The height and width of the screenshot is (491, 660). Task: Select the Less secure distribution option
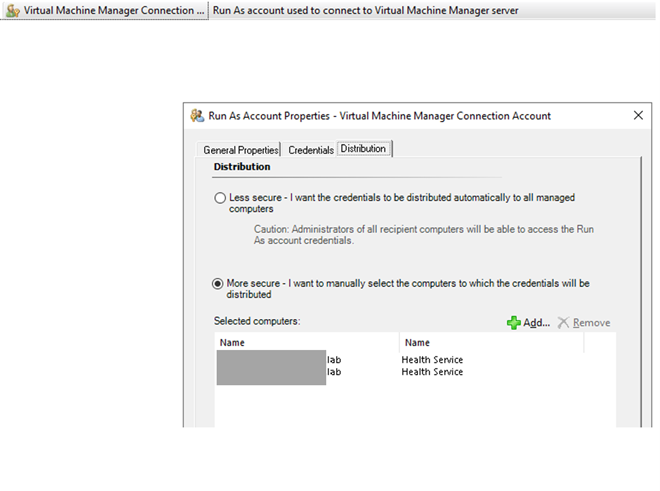[220, 198]
